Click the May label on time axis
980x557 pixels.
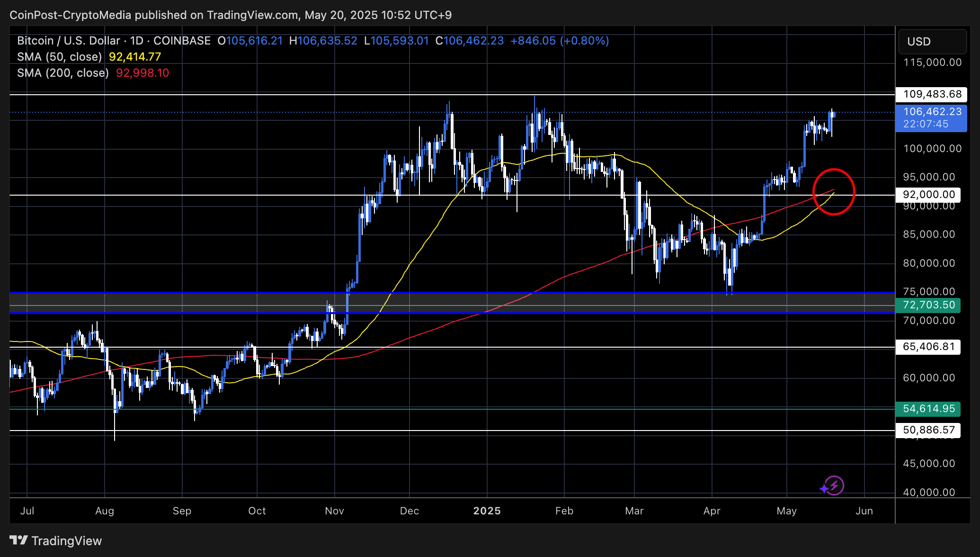(x=787, y=511)
